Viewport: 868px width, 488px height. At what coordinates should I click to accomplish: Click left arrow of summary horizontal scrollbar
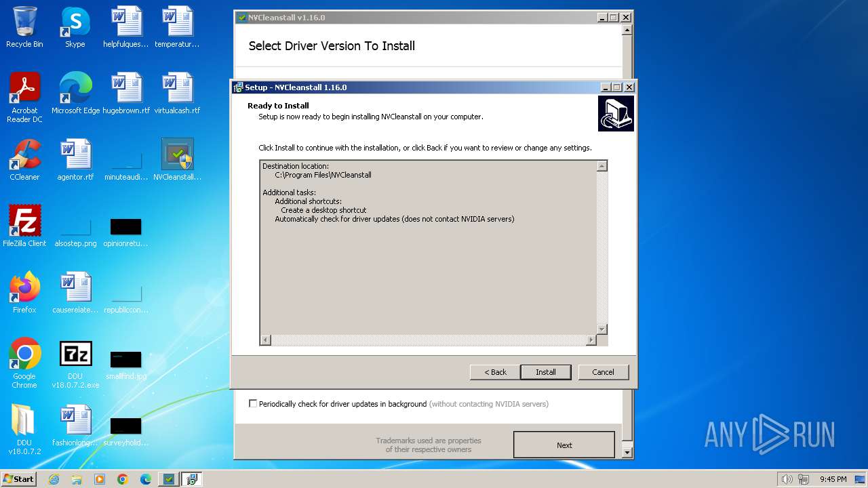click(x=265, y=340)
